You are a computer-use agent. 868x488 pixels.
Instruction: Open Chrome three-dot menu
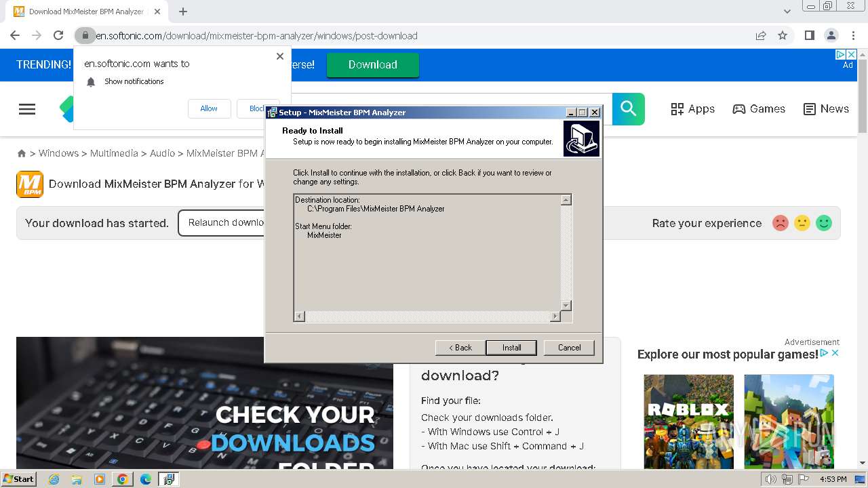point(853,35)
